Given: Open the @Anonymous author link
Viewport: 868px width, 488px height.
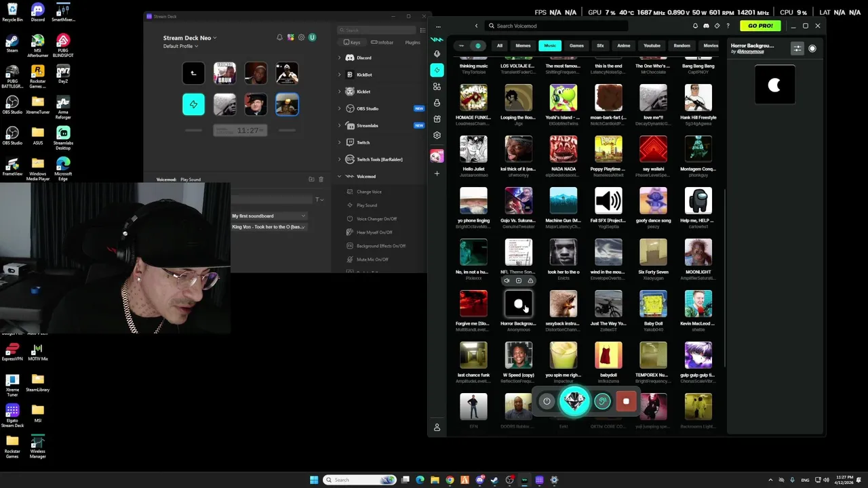Looking at the screenshot, I should pos(750,52).
